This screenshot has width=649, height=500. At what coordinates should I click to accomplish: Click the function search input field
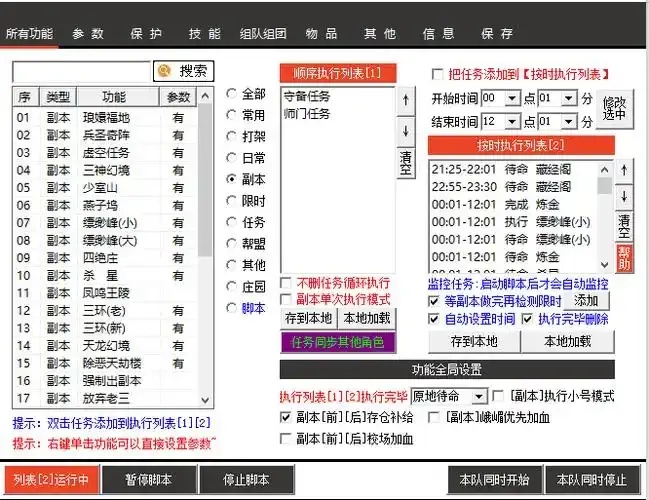[x=82, y=72]
